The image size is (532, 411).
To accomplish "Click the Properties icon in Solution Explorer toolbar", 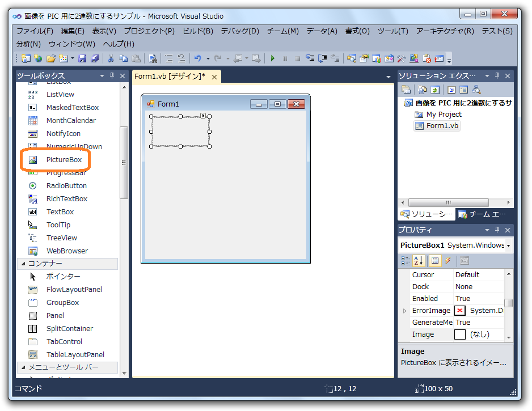I will [x=406, y=90].
